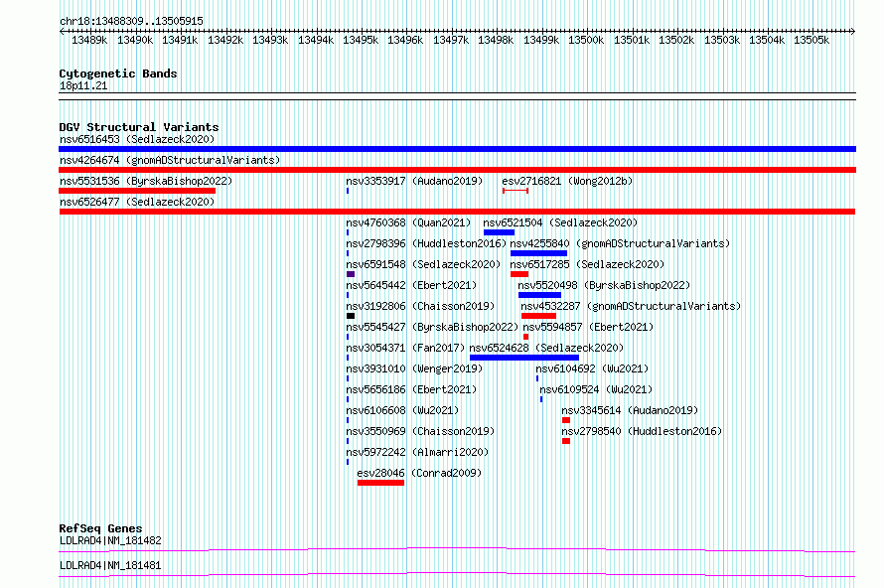Click the nsv6591548 purple variant block
This screenshot has height=588, width=884.
coord(351,274)
